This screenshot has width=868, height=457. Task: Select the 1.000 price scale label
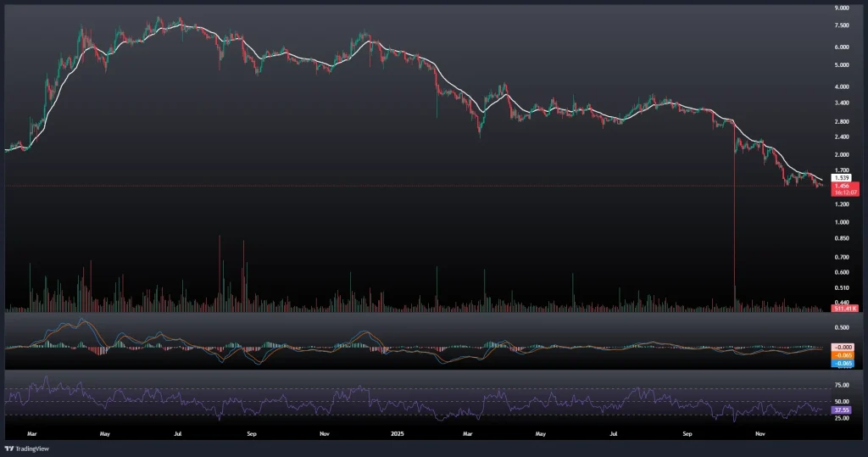(843, 222)
